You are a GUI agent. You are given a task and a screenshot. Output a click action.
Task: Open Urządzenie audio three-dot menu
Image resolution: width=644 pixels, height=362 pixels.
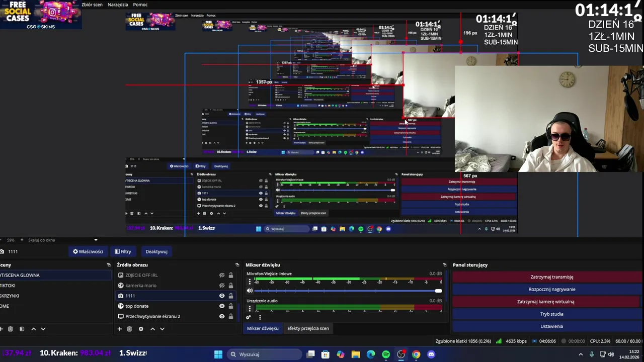(250, 308)
